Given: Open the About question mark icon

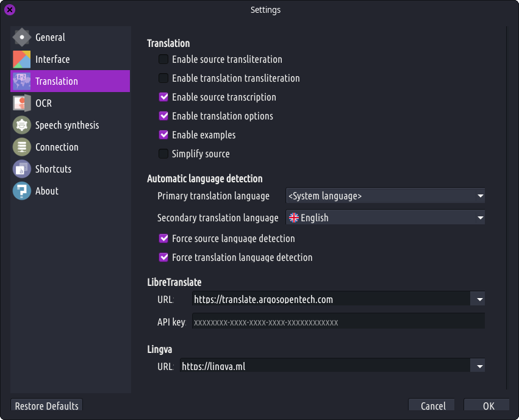Looking at the screenshot, I should 22,191.
